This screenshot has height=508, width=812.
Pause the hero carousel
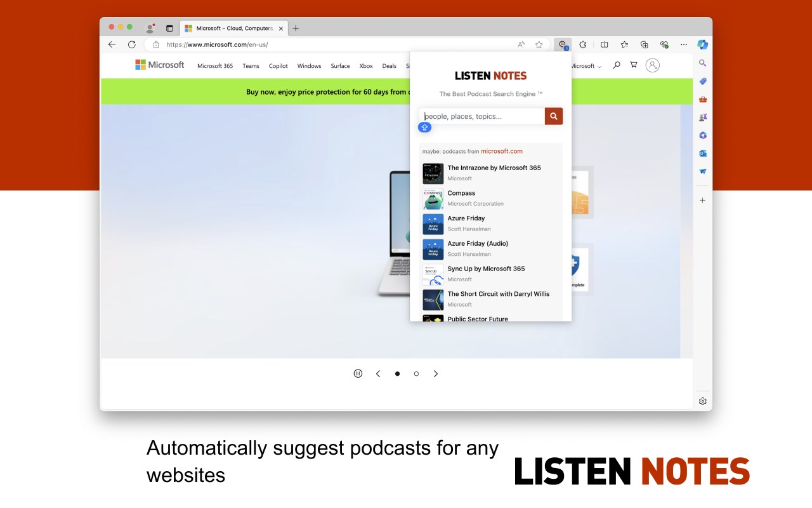coord(358,373)
